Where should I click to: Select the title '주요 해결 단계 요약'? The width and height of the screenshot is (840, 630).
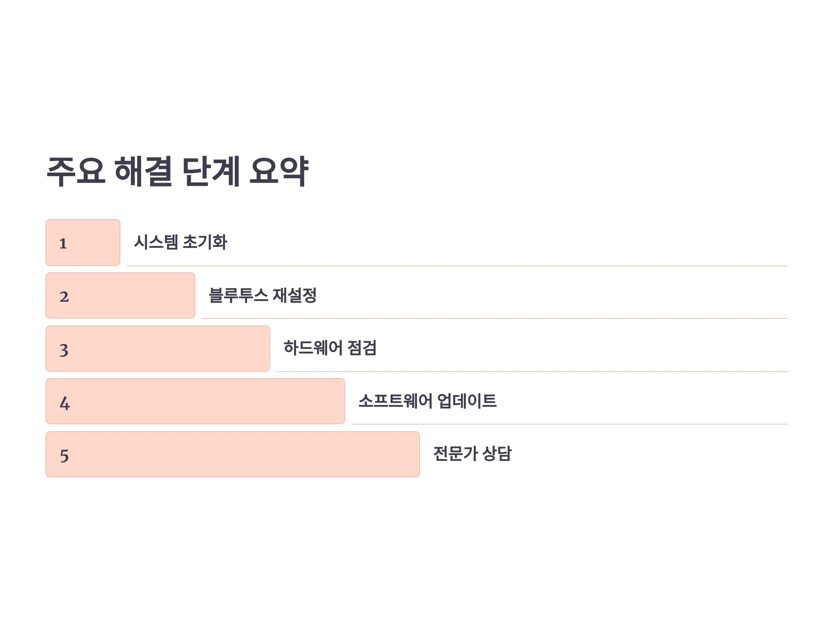[x=177, y=171]
